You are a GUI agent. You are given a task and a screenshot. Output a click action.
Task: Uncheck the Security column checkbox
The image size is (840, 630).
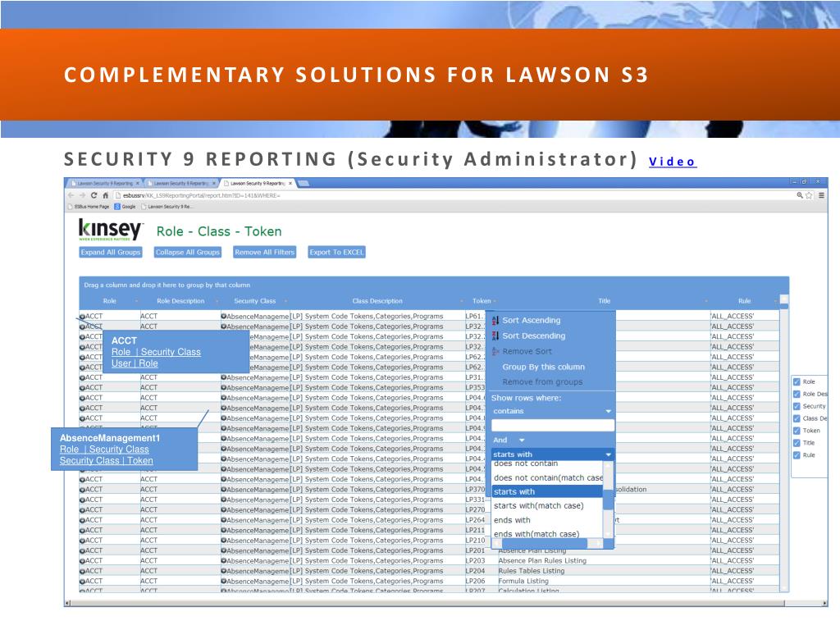[797, 407]
